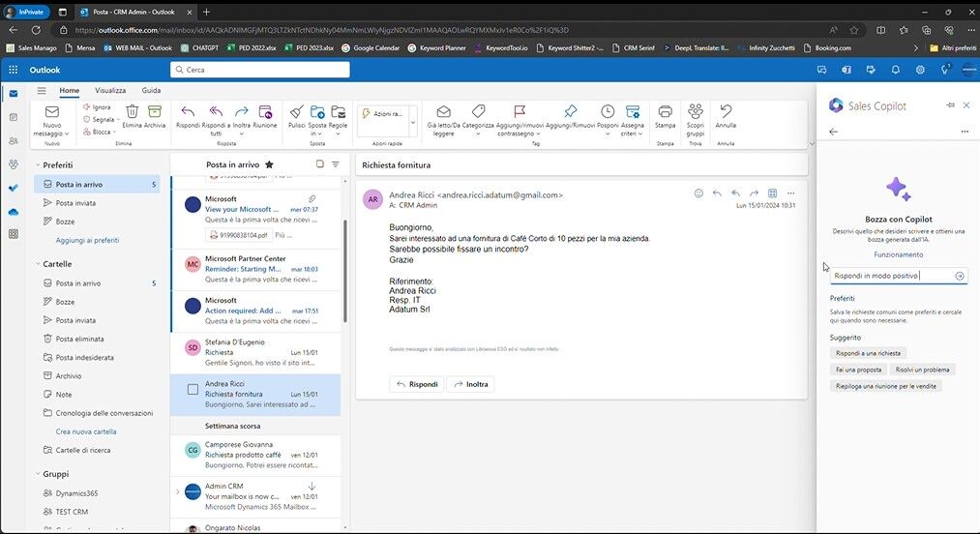Collapse the Cartelle folder section
Image resolution: width=980 pixels, height=534 pixels.
(x=36, y=264)
